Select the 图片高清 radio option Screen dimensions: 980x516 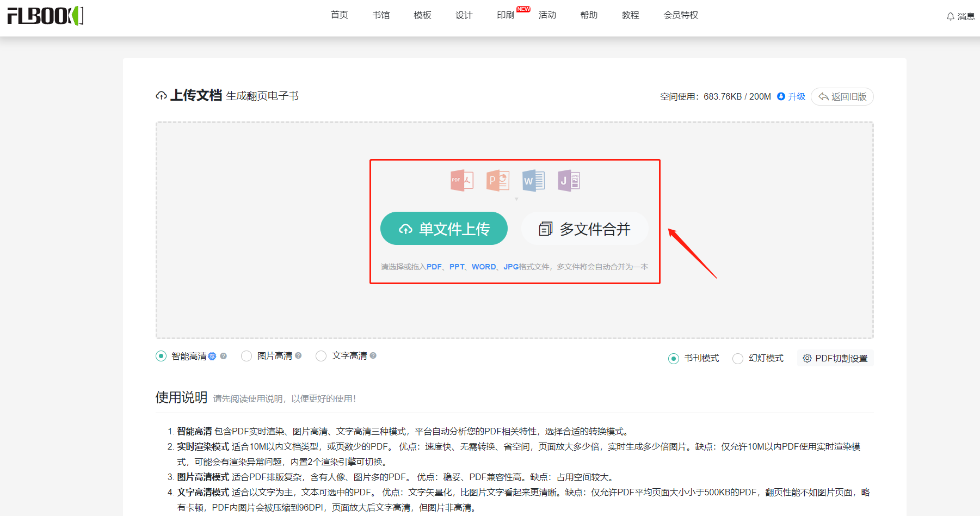click(246, 356)
